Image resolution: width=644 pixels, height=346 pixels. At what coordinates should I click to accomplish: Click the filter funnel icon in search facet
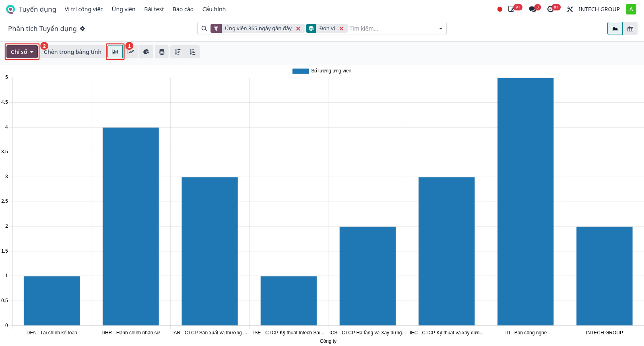point(216,29)
